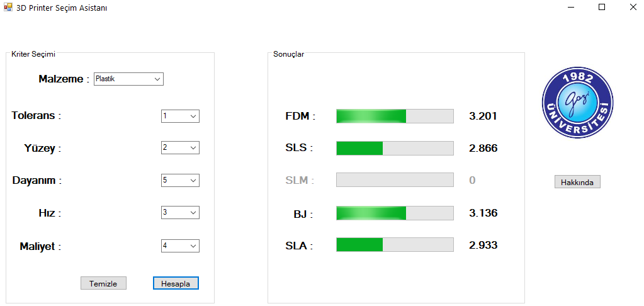The height and width of the screenshot is (306, 644).
Task: Click the Hesapla button
Action: click(x=176, y=283)
